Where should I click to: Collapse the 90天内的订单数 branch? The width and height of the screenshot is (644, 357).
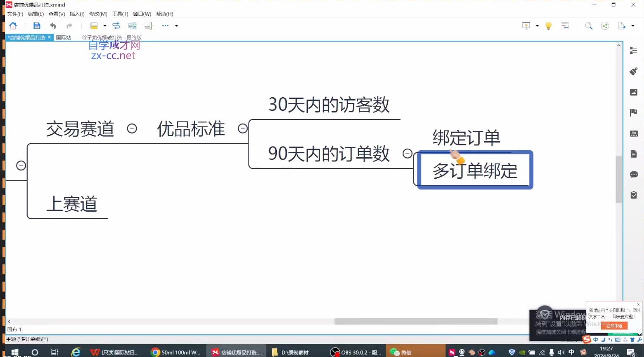click(407, 153)
